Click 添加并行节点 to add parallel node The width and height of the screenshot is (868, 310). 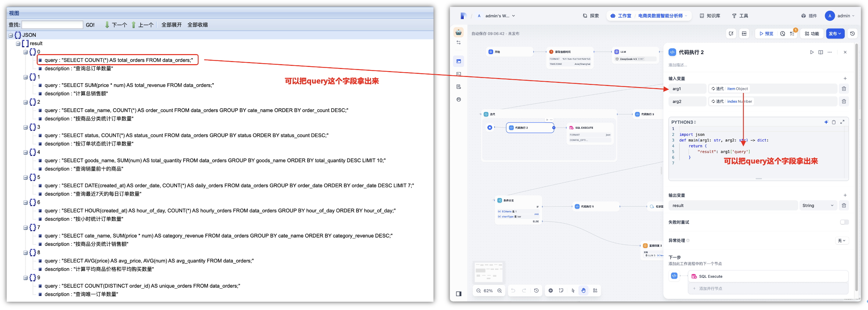[768, 289]
